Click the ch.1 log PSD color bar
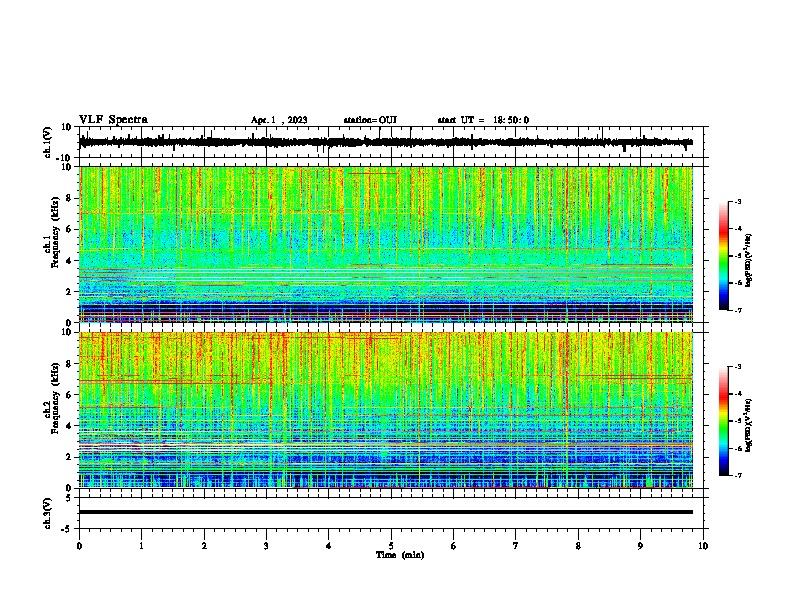 (x=724, y=256)
